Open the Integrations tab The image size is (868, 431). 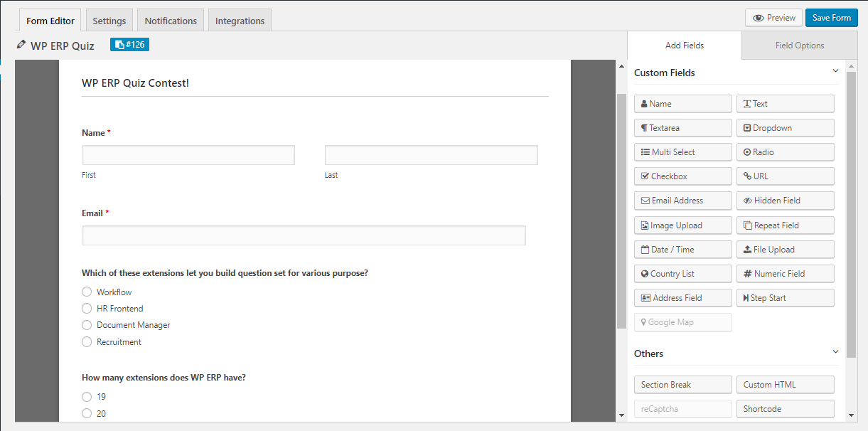[x=240, y=21]
